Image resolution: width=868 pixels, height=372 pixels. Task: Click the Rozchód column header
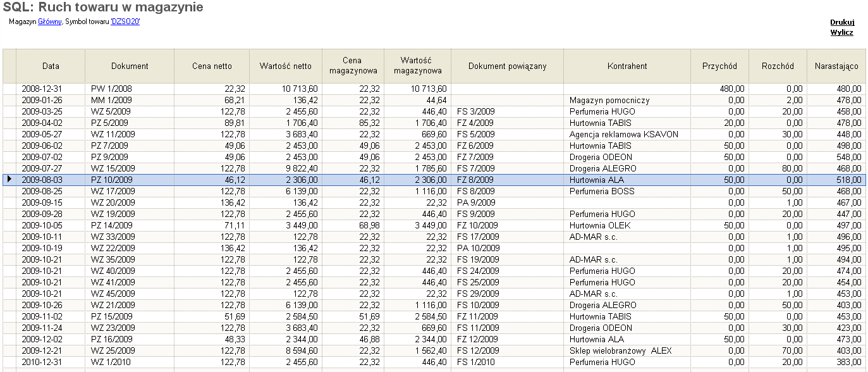point(778,66)
